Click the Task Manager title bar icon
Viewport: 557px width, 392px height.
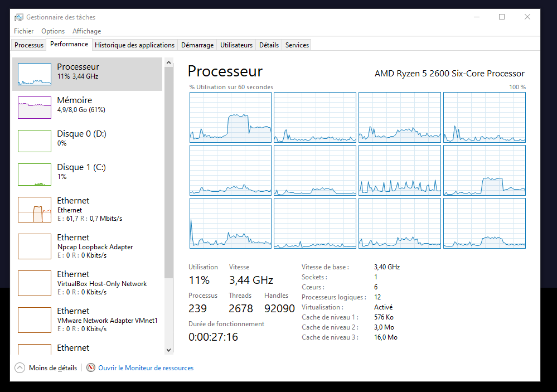pos(19,17)
